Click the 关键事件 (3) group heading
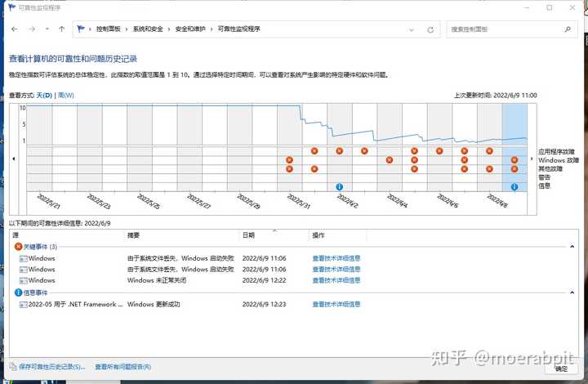588x384 pixels. [40, 247]
